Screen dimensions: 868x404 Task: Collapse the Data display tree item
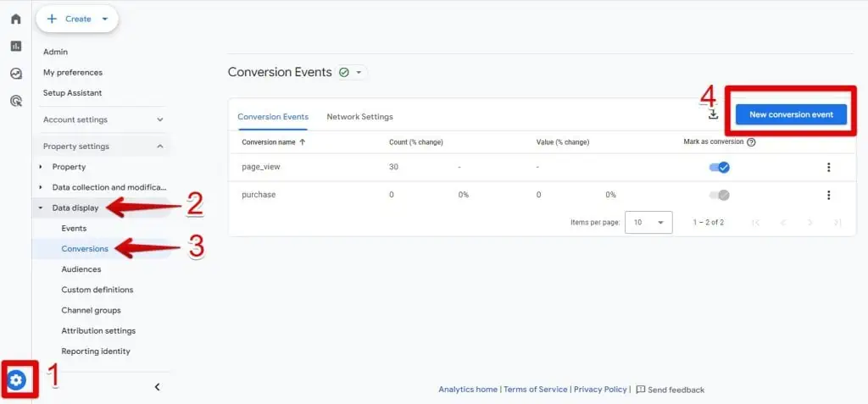(69, 208)
